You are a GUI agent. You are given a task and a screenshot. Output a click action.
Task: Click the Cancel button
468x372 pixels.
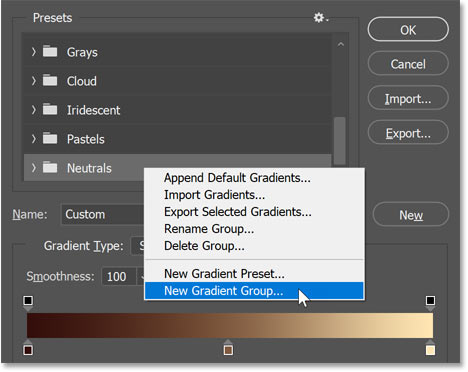coord(408,64)
